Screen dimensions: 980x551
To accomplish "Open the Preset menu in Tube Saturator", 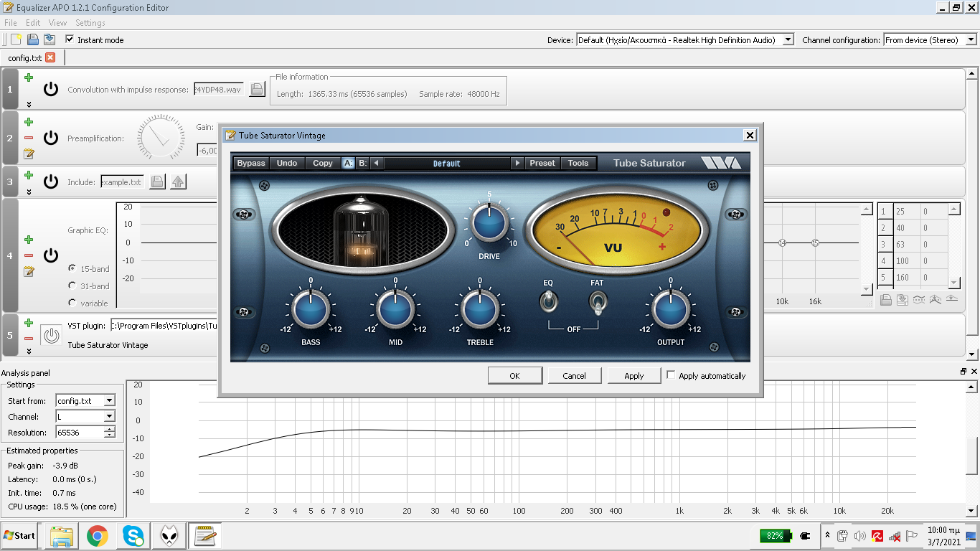I will click(x=542, y=163).
